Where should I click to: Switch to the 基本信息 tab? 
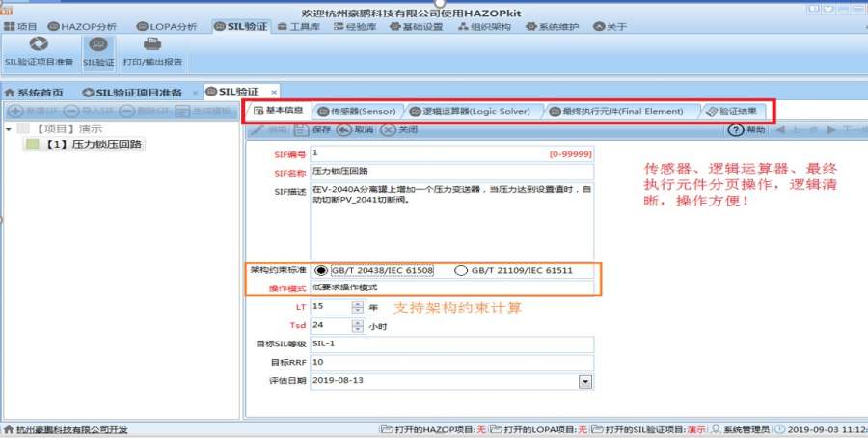click(x=278, y=110)
